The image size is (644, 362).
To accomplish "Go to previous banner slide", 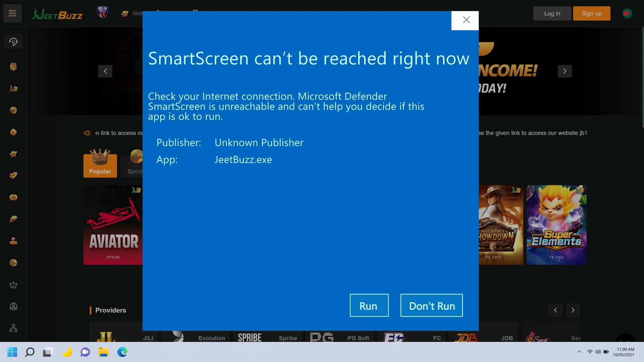I will coord(105,71).
